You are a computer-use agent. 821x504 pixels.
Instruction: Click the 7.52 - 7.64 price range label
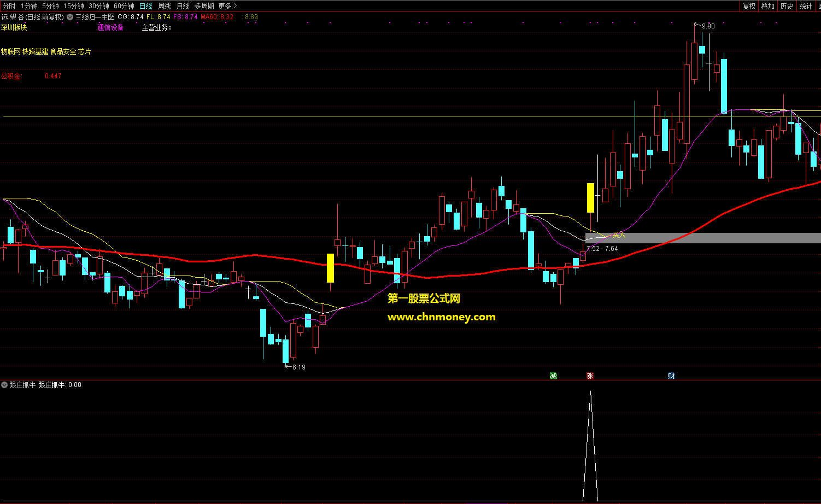602,249
